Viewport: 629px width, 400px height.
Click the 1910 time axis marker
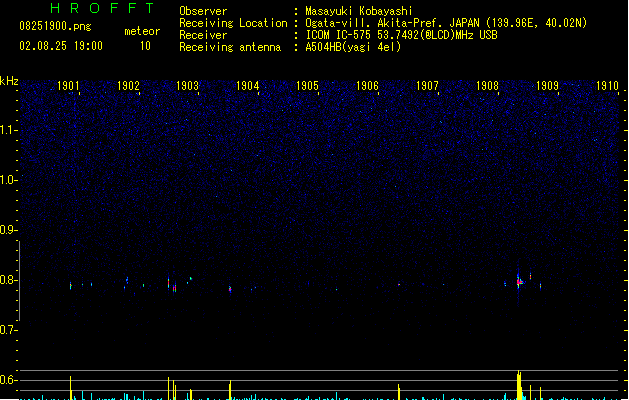tap(607, 86)
